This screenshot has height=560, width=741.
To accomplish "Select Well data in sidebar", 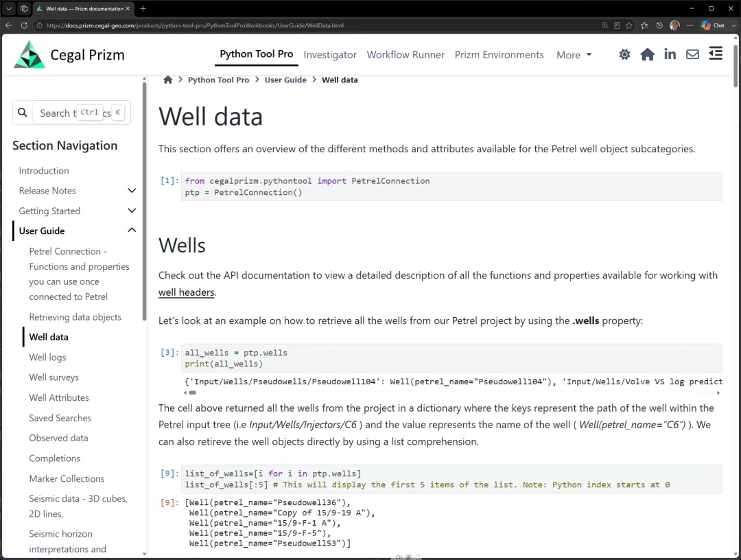I will (x=49, y=337).
